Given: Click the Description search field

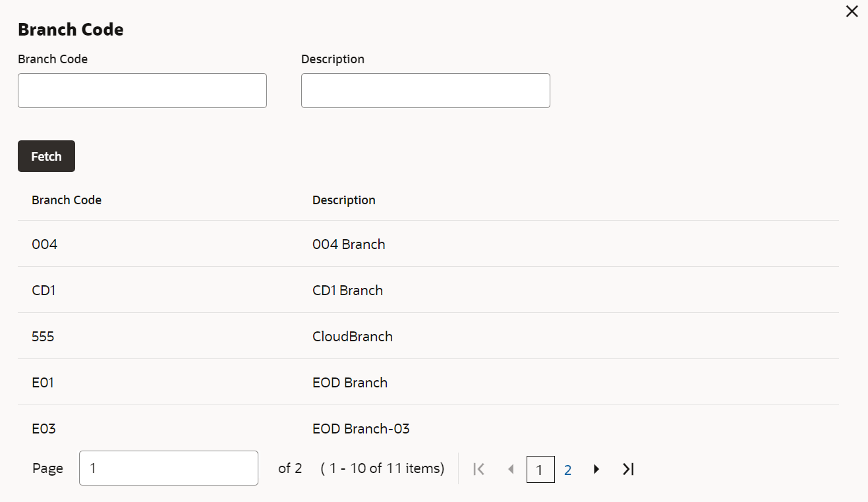Looking at the screenshot, I should pos(425,91).
